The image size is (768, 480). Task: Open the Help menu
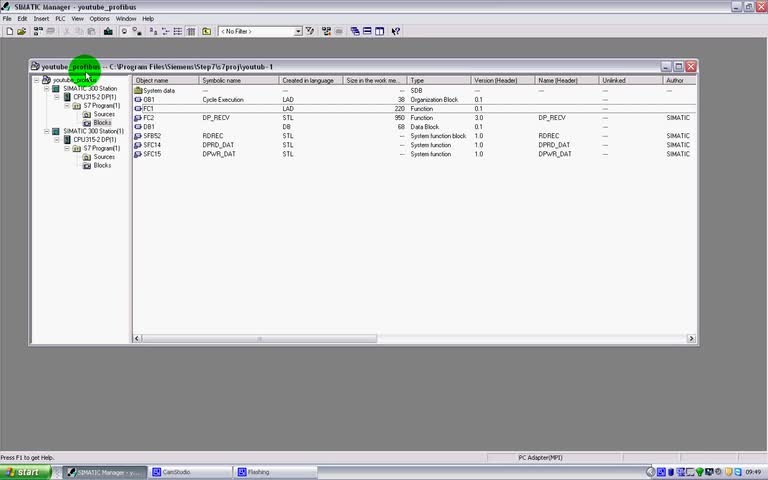click(148, 19)
